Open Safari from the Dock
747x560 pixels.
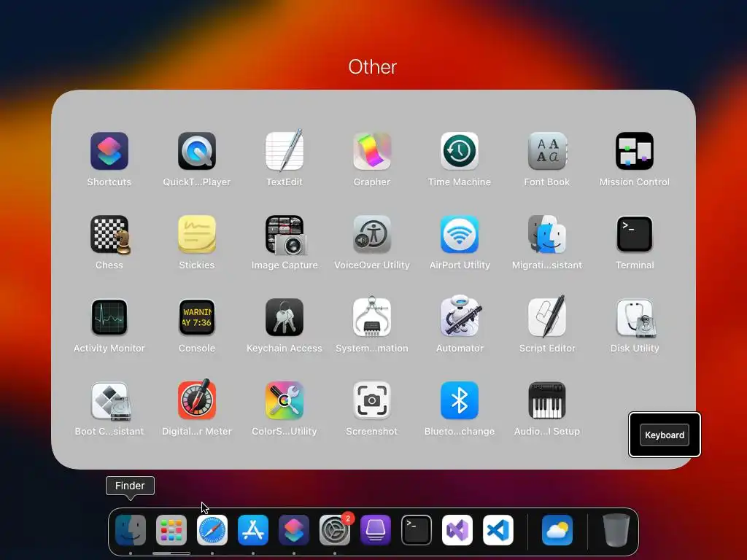[212, 530]
